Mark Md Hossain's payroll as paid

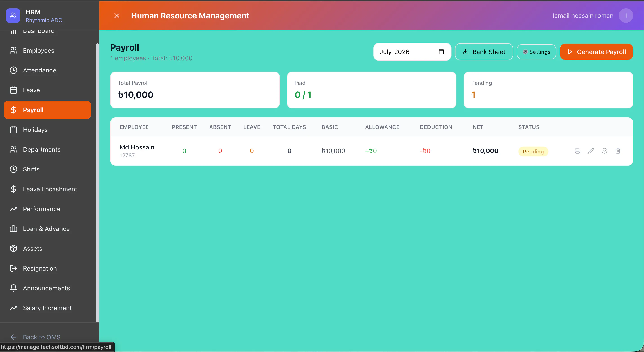(604, 151)
